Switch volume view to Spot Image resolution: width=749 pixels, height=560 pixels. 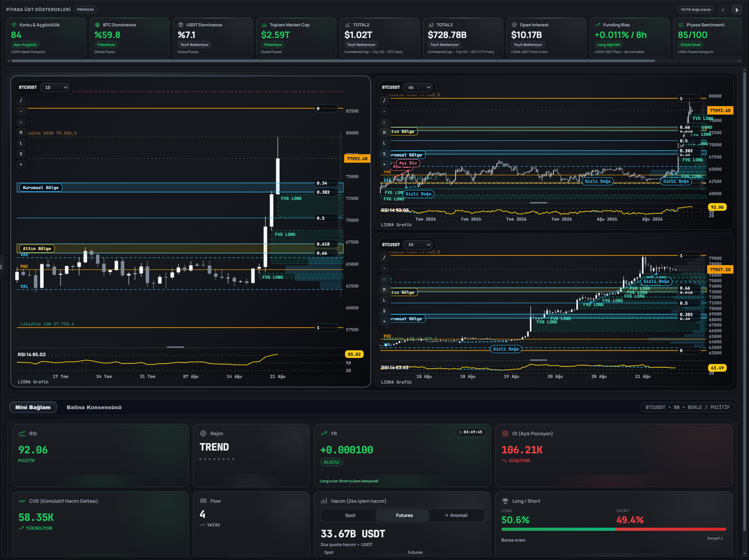[350, 515]
